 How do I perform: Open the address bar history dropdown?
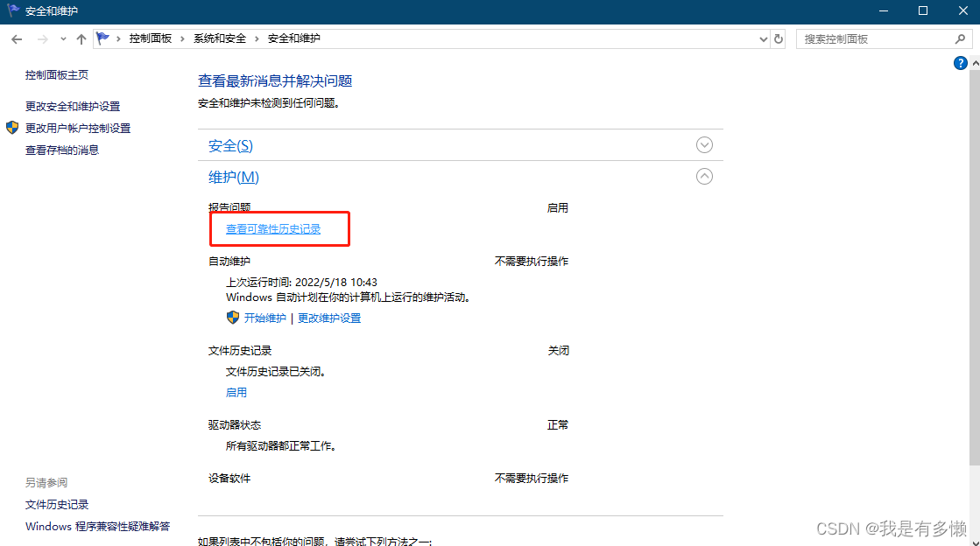click(x=763, y=39)
